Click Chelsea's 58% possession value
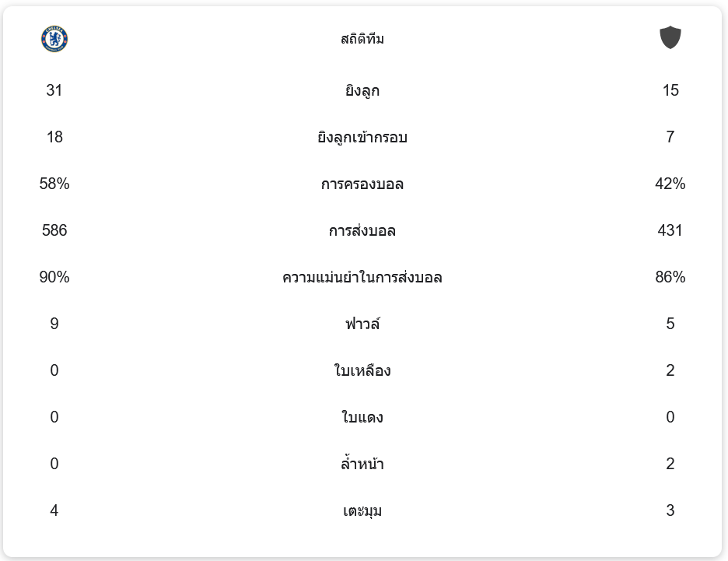 click(54, 184)
